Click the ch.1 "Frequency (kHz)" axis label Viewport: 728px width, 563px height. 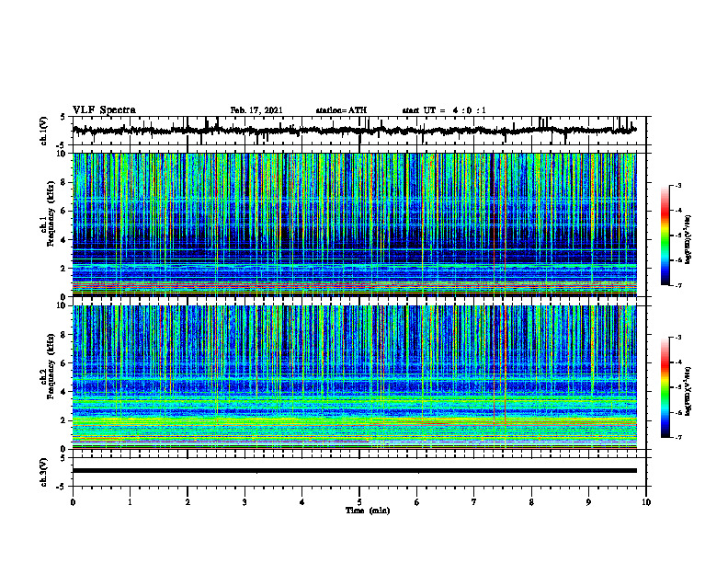51,213
